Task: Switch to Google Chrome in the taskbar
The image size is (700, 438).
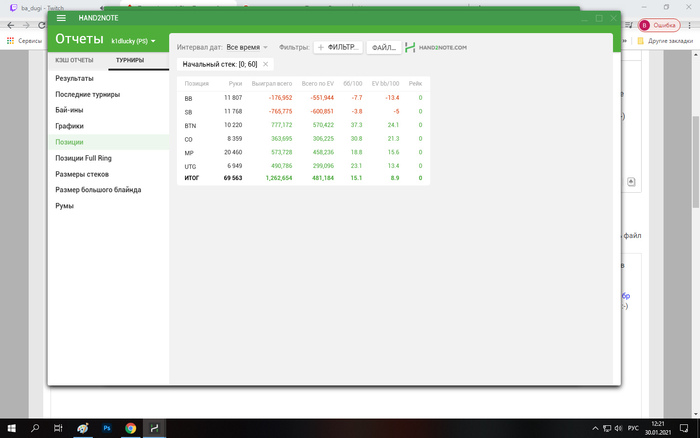Action: (130, 428)
